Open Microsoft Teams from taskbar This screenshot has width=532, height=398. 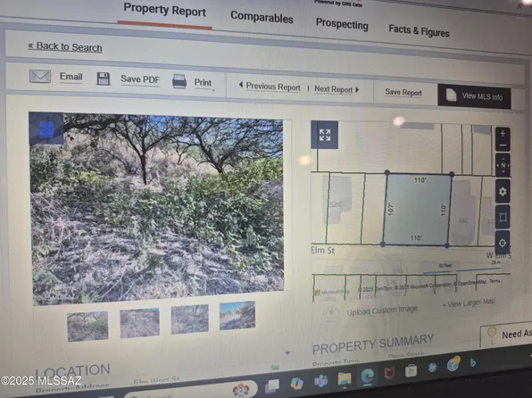click(x=321, y=381)
